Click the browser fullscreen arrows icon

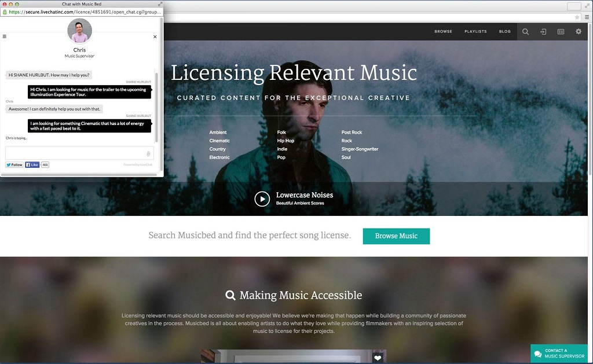[587, 6]
